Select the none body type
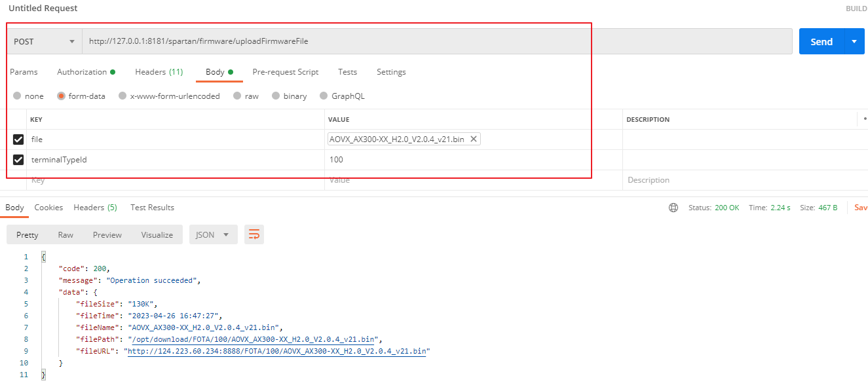This screenshot has width=868, height=389. pyautogui.click(x=28, y=96)
